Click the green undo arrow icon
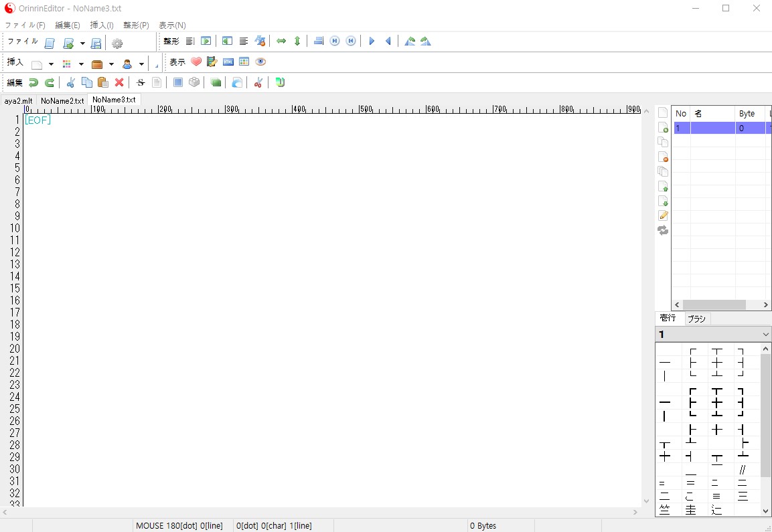 pos(33,82)
